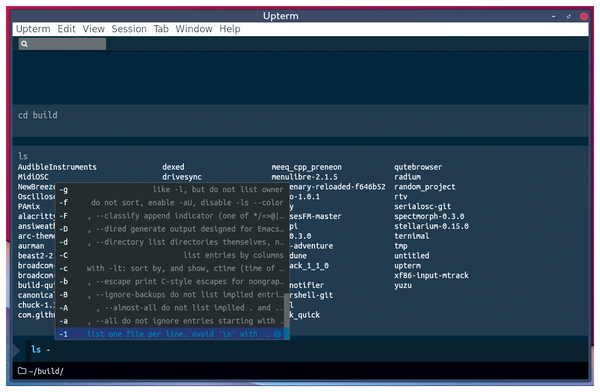
Task: Click the prompt arrow icon
Action: click(16, 350)
